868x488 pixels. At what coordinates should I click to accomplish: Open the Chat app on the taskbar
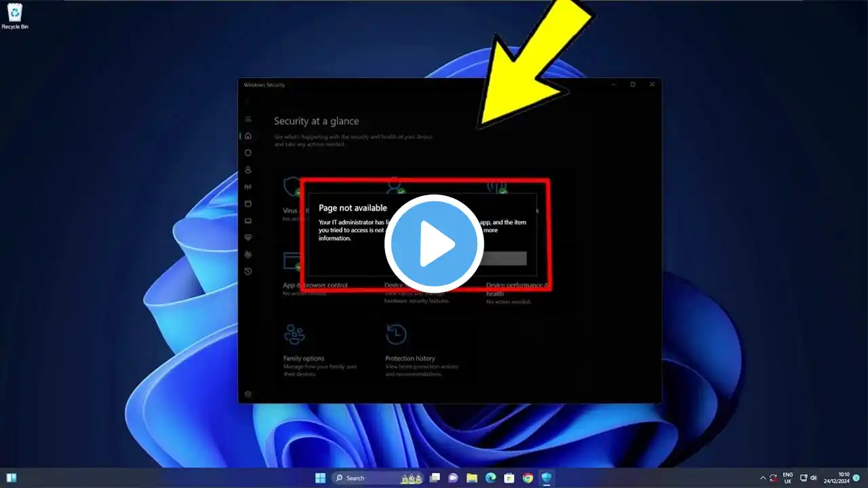(x=454, y=478)
